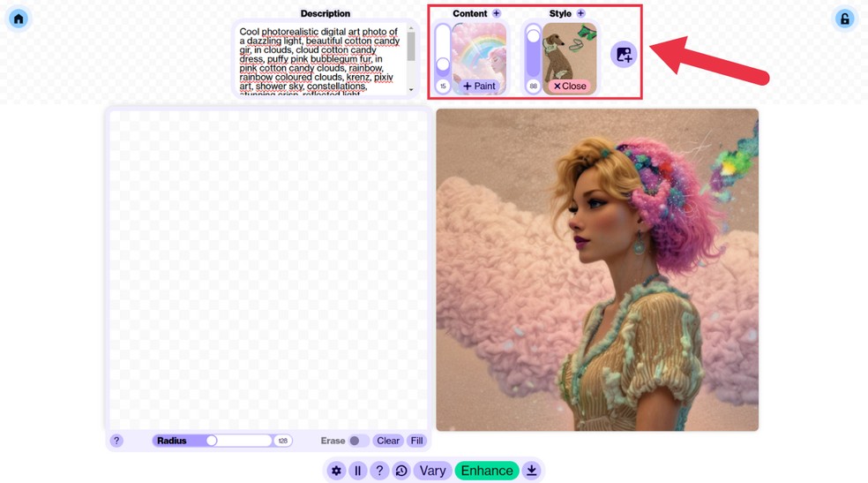Click the empty checkered paint canvas

tap(268, 269)
